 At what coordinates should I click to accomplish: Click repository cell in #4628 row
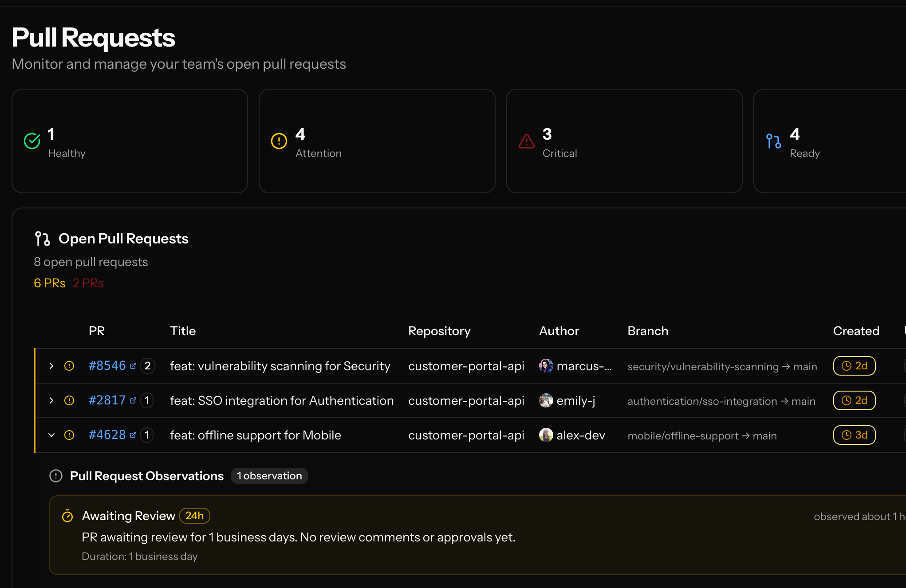[x=466, y=435]
